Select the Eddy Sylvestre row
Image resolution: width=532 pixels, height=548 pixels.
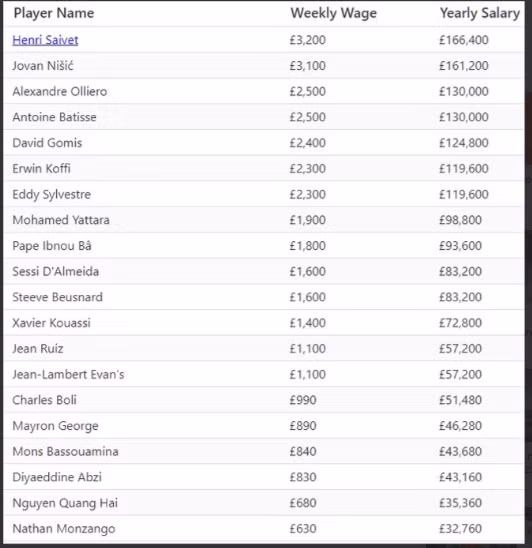pyautogui.click(x=264, y=194)
